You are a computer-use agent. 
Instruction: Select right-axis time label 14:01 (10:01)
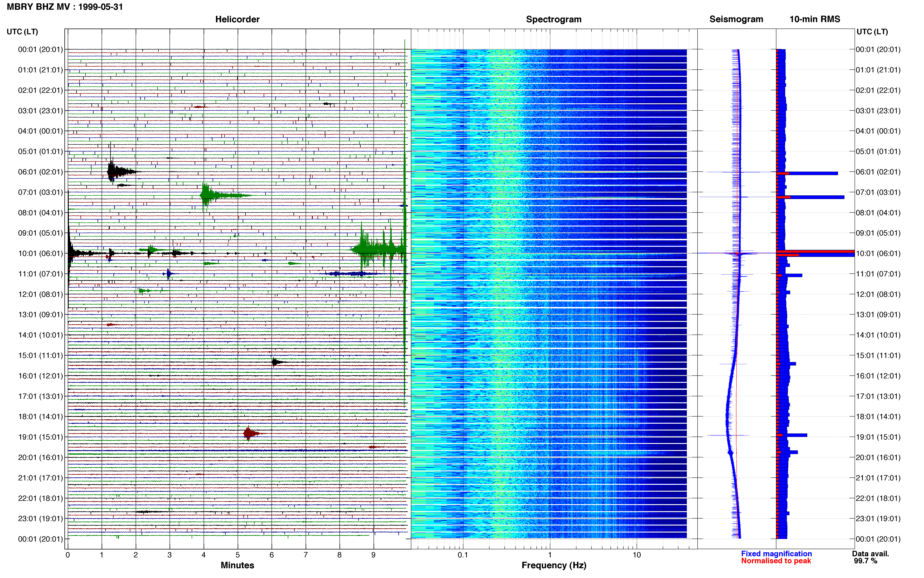[x=878, y=335]
